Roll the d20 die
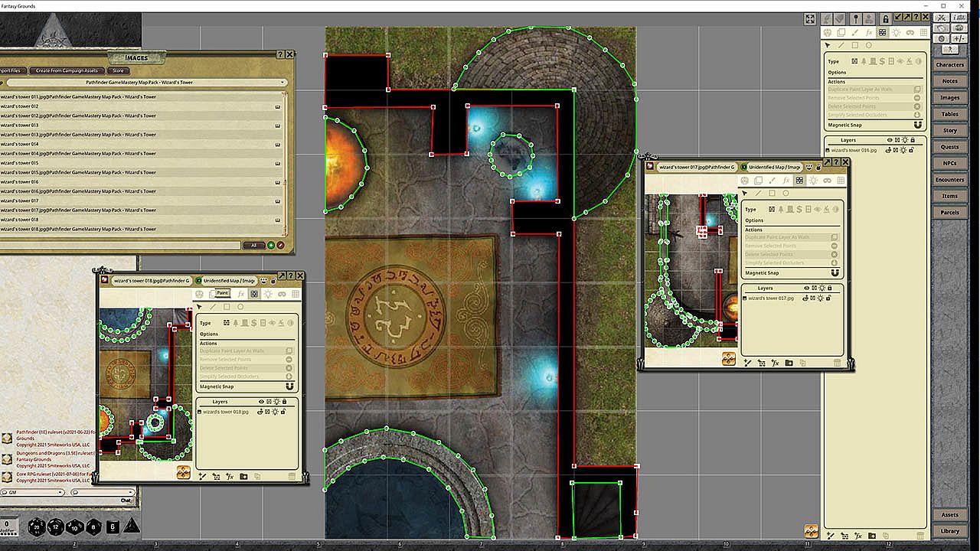980x551 pixels. 36,527
